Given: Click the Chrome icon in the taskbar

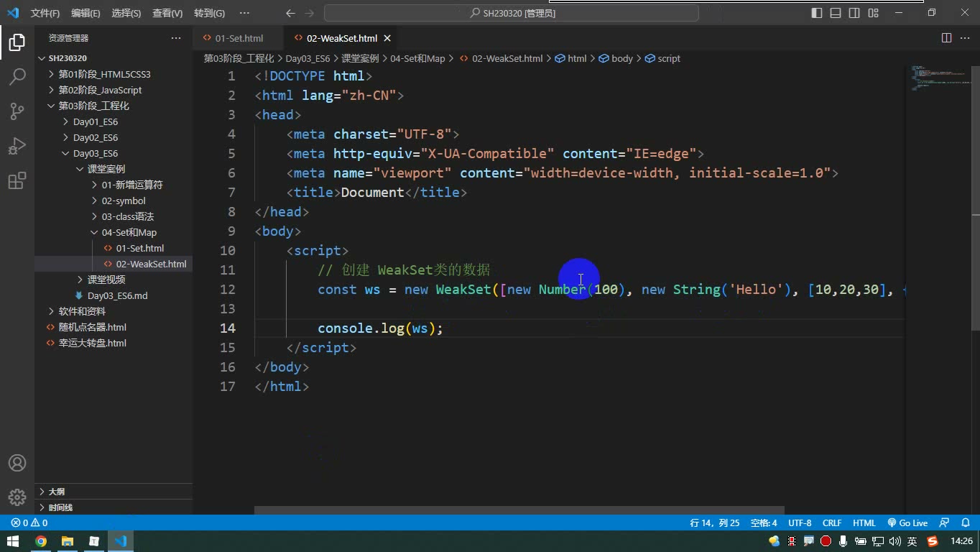Looking at the screenshot, I should (x=41, y=541).
